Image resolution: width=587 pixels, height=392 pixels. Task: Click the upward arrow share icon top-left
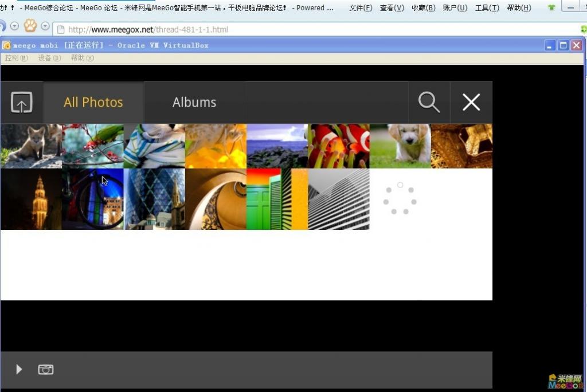tap(21, 102)
